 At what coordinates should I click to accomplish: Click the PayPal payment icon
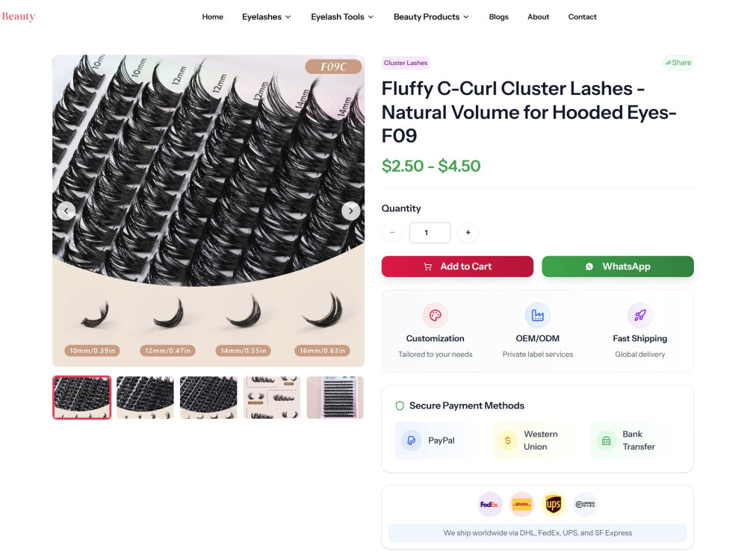pyautogui.click(x=411, y=441)
